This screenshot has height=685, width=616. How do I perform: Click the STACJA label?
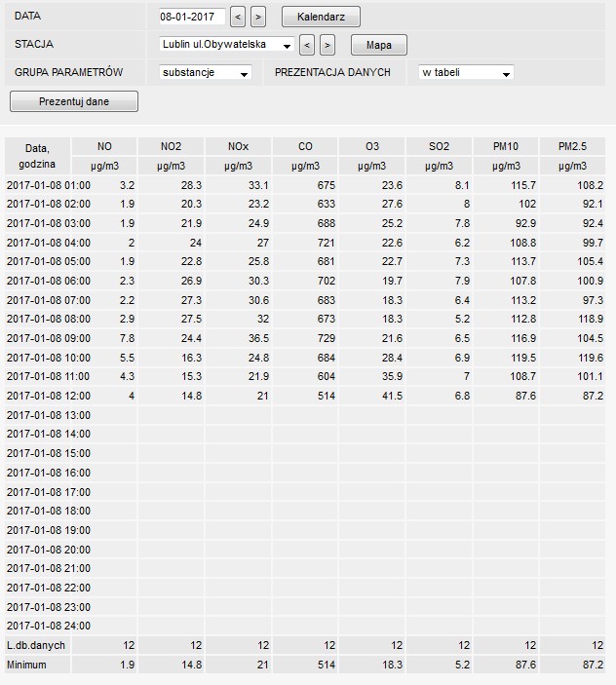click(34, 44)
